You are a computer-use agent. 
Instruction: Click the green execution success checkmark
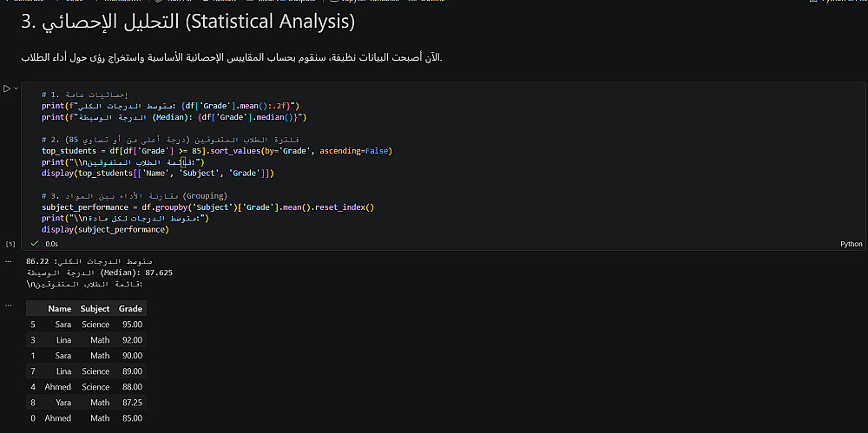tap(34, 244)
